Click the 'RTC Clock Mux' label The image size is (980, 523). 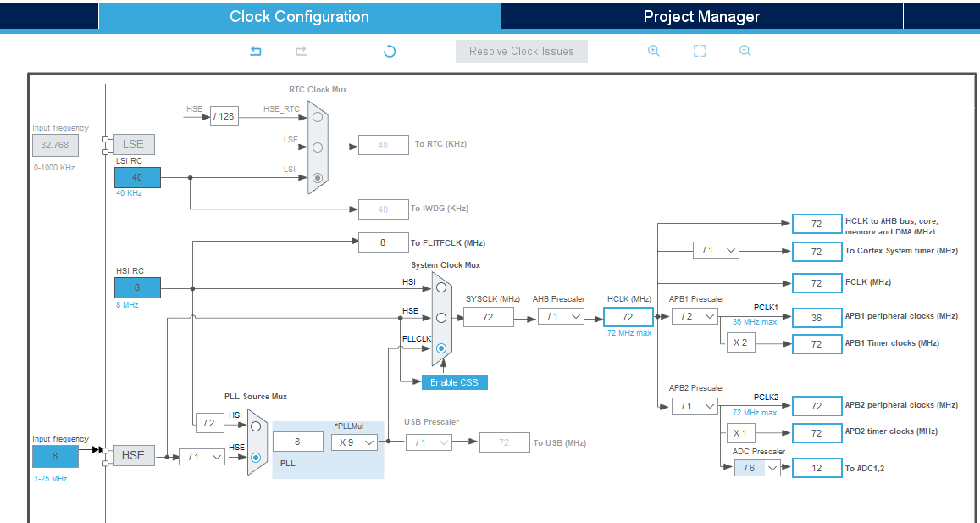pos(318,90)
